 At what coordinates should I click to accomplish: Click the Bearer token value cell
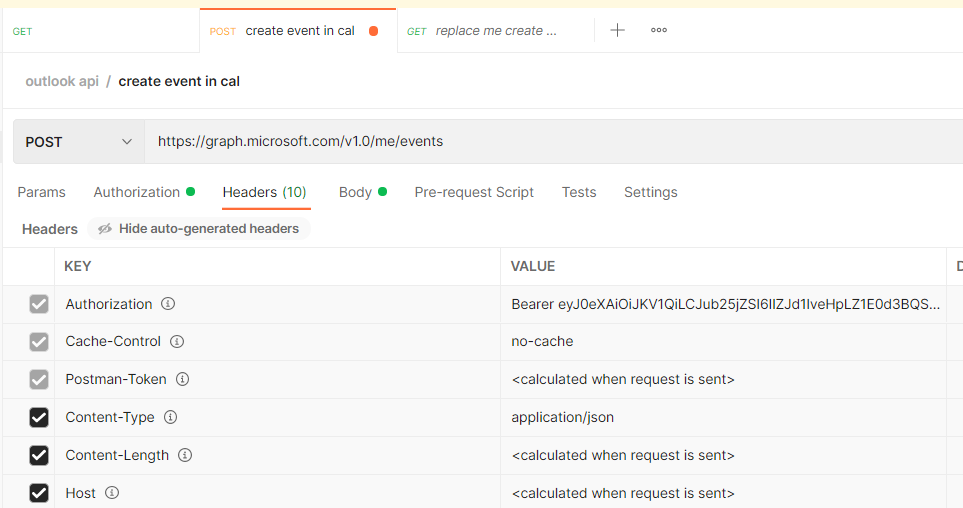[x=723, y=304]
